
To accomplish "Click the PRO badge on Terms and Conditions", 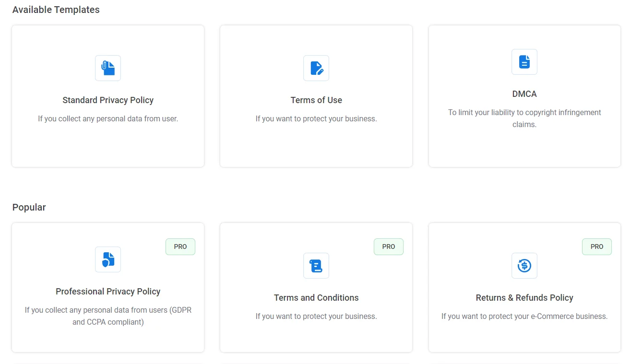I will [388, 247].
